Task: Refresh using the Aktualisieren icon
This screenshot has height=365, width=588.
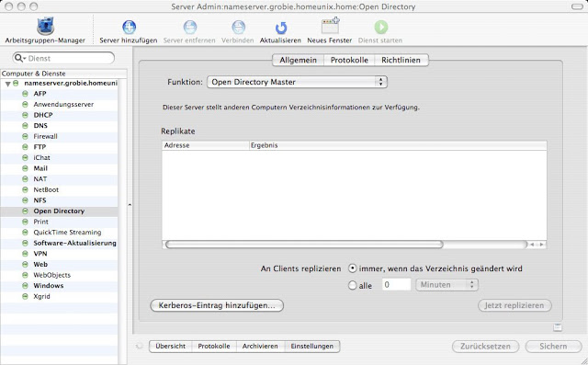Action: click(280, 28)
